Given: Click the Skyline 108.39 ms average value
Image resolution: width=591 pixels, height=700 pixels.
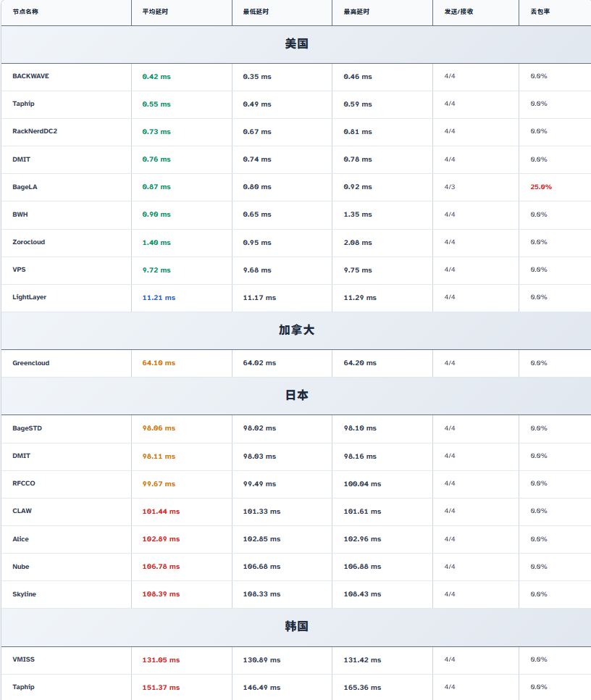Looking at the screenshot, I should [x=161, y=594].
